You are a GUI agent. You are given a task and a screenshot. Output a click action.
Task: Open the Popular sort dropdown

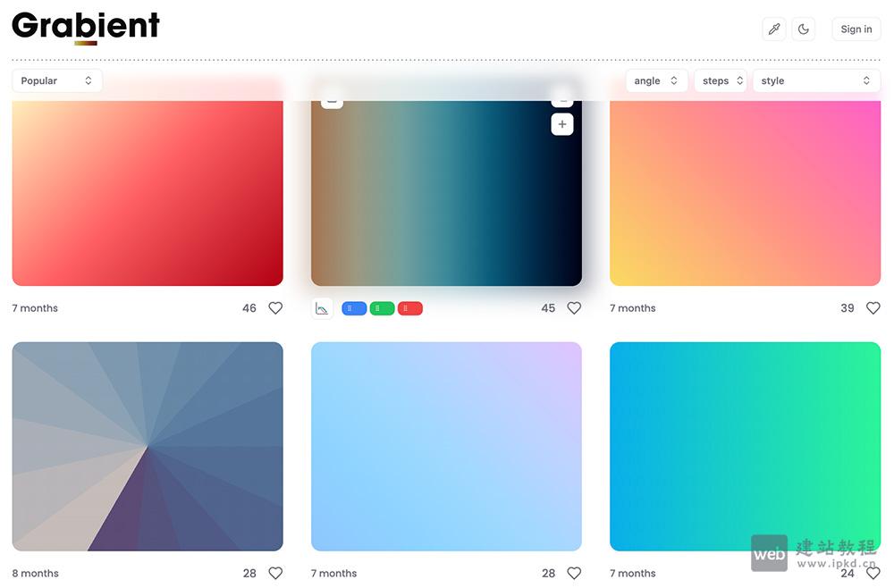tap(56, 81)
